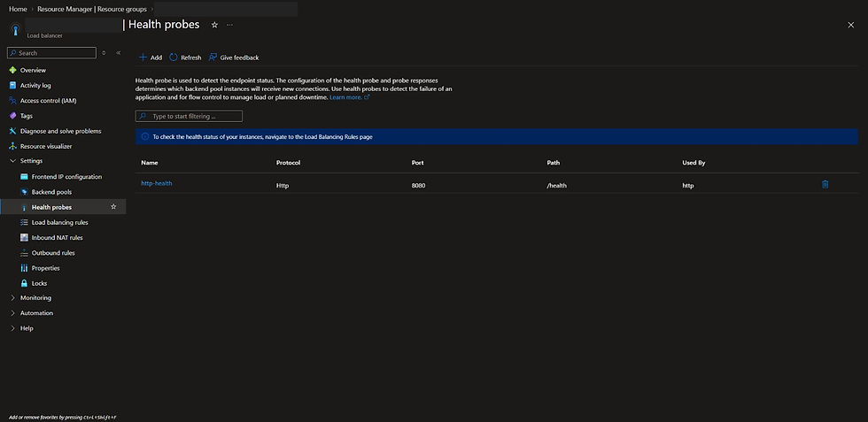Click the Refresh button label
This screenshot has width=868, height=422.
(191, 58)
